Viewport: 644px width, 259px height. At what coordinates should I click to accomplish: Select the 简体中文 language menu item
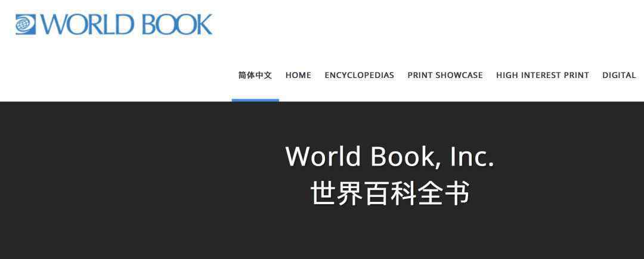click(255, 76)
